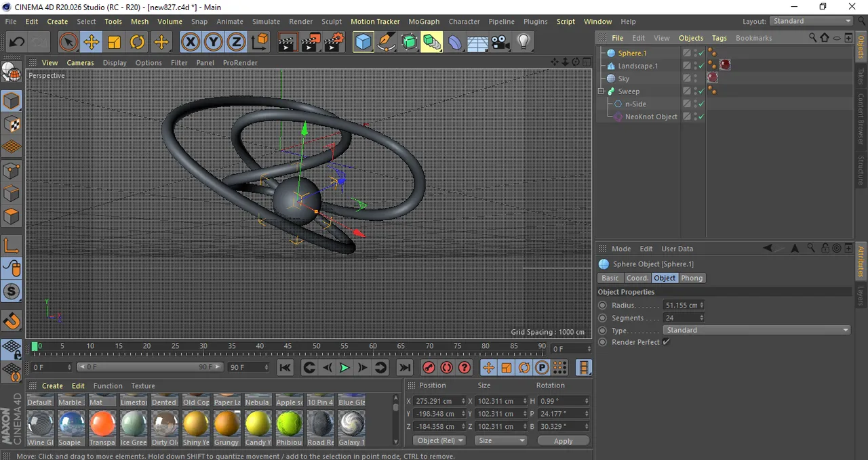Open the MoGraph menu
Image resolution: width=868 pixels, height=460 pixels.
point(424,22)
